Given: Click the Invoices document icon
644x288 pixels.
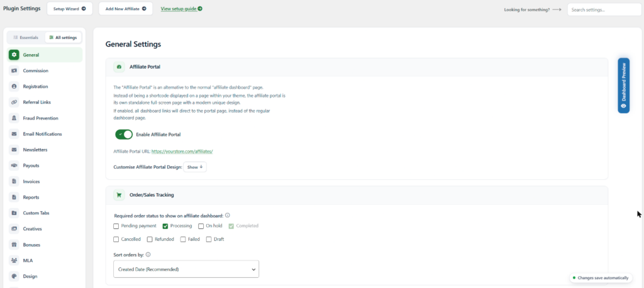Looking at the screenshot, I should [14, 182].
